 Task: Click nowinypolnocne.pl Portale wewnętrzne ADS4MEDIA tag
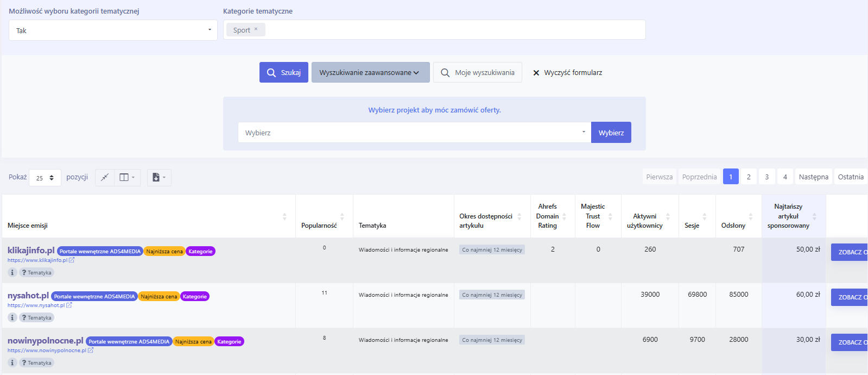[x=129, y=341]
